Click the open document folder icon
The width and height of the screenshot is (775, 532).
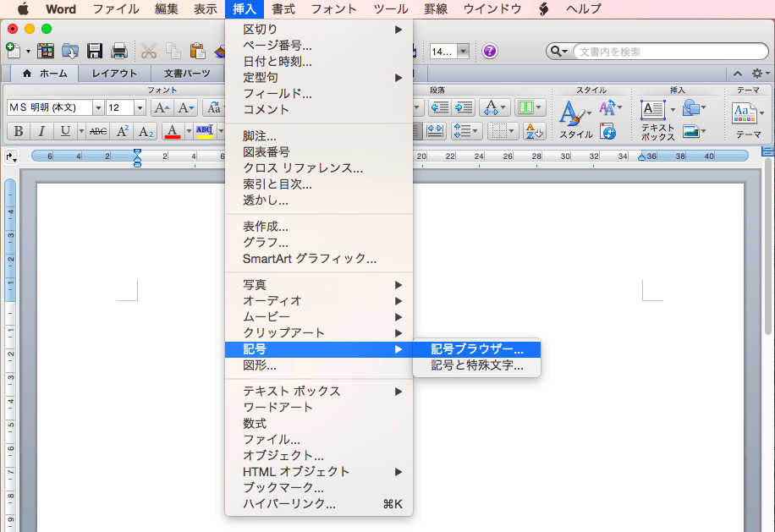[69, 51]
